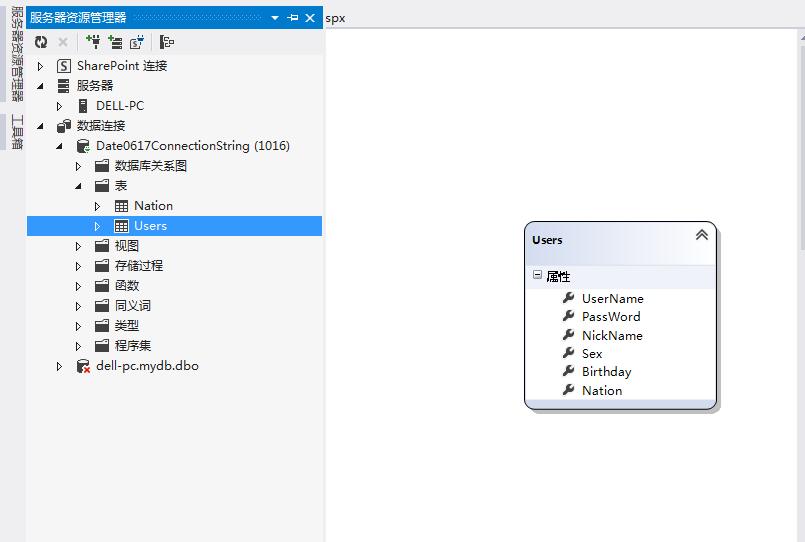Image resolution: width=805 pixels, height=542 pixels.
Task: Expand the DELL-PC server node
Action: point(60,106)
